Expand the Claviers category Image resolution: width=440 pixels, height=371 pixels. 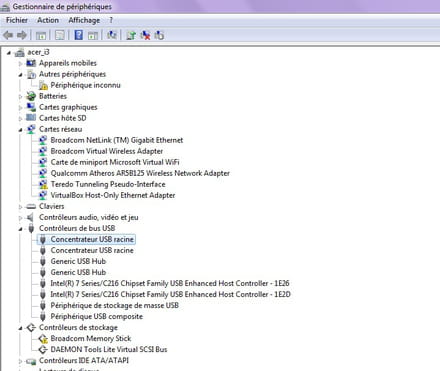pyautogui.click(x=21, y=207)
